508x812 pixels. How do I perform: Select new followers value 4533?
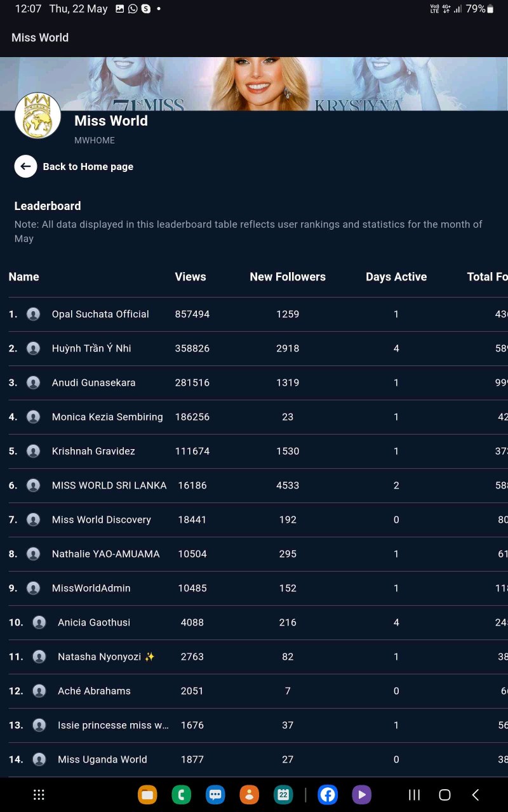pyautogui.click(x=288, y=485)
